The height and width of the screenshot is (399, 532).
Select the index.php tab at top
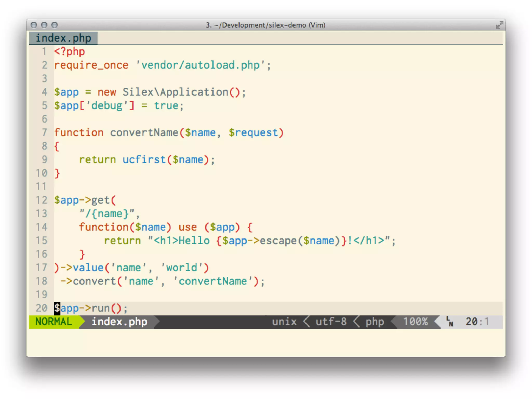coord(63,38)
